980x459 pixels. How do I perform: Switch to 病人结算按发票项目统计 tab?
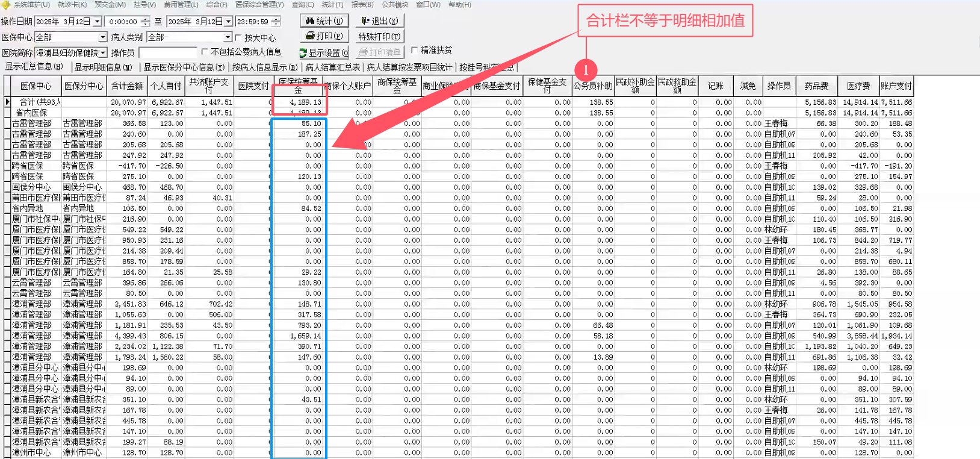409,67
